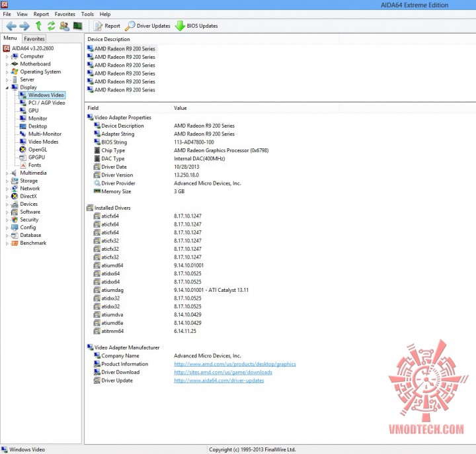Open the Report wizard button
The image size is (476, 454).
(x=107, y=26)
